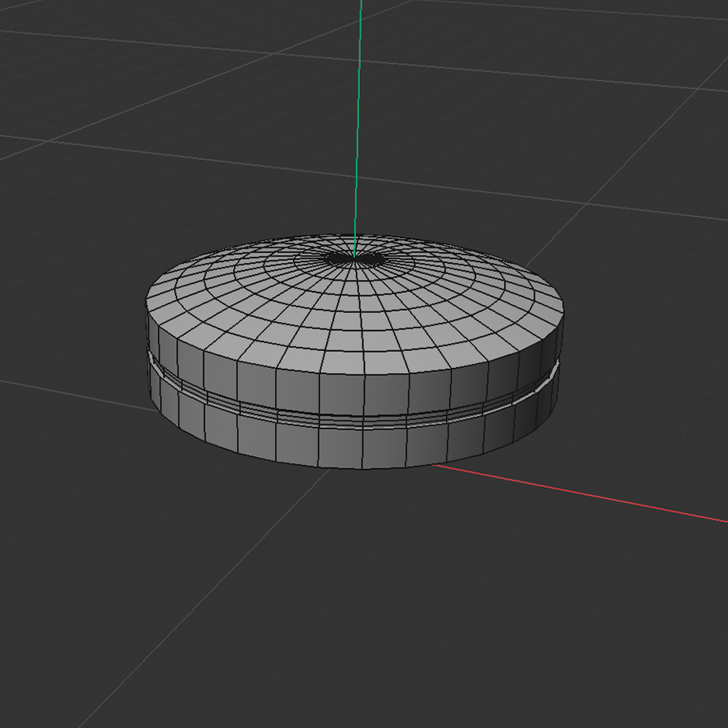Viewport: 728px width, 728px height.
Task: Click the green vertical axis line
Action: tap(358, 121)
